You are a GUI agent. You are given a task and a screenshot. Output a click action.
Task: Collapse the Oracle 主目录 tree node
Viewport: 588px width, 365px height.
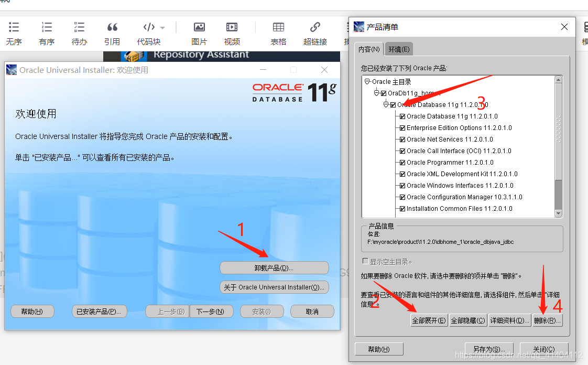(x=367, y=81)
